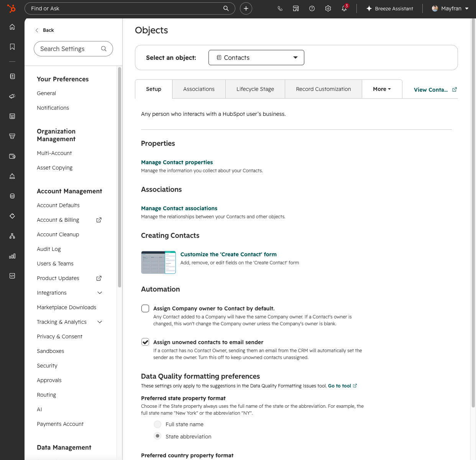Image resolution: width=476 pixels, height=460 pixels.
Task: Open the calling phone icon
Action: [280, 8]
